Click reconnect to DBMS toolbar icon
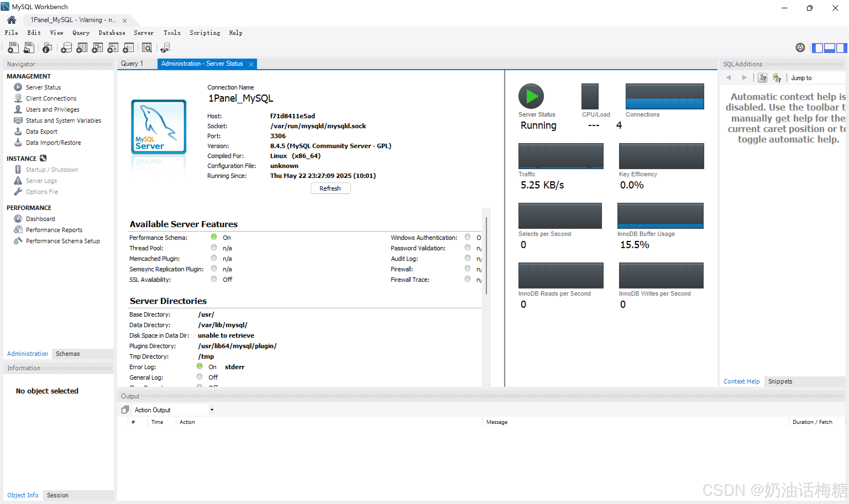 [165, 48]
